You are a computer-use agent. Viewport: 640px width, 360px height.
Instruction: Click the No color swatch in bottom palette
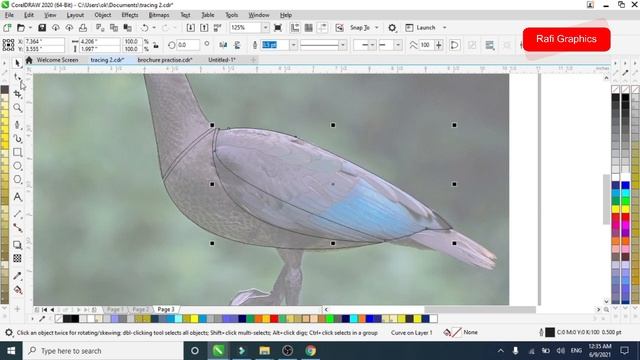59,318
